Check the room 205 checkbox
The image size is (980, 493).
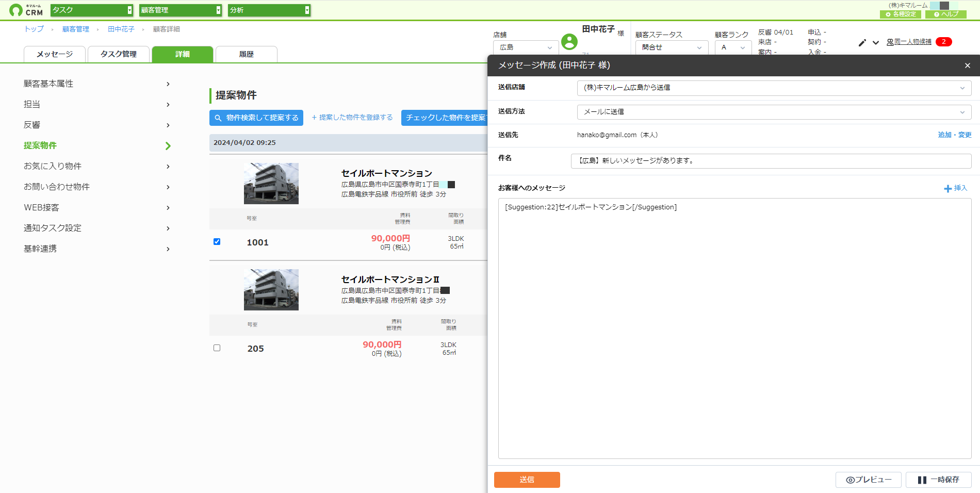217,348
